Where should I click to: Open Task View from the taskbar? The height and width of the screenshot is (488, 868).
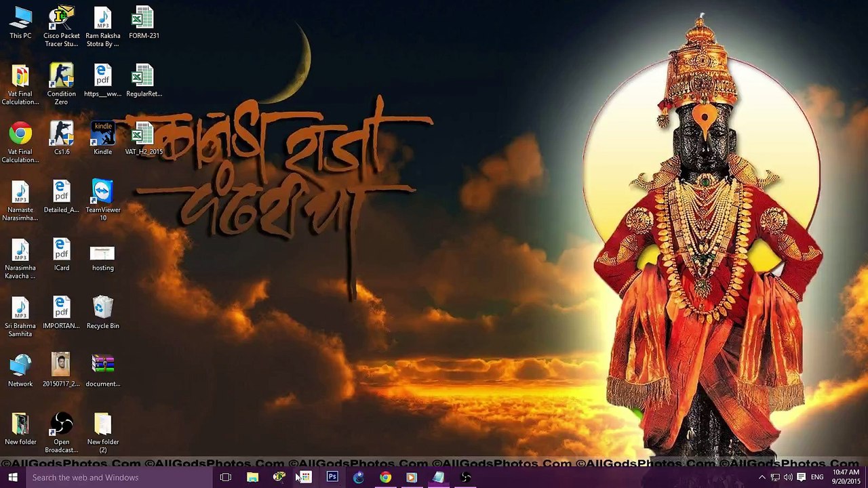tap(226, 477)
